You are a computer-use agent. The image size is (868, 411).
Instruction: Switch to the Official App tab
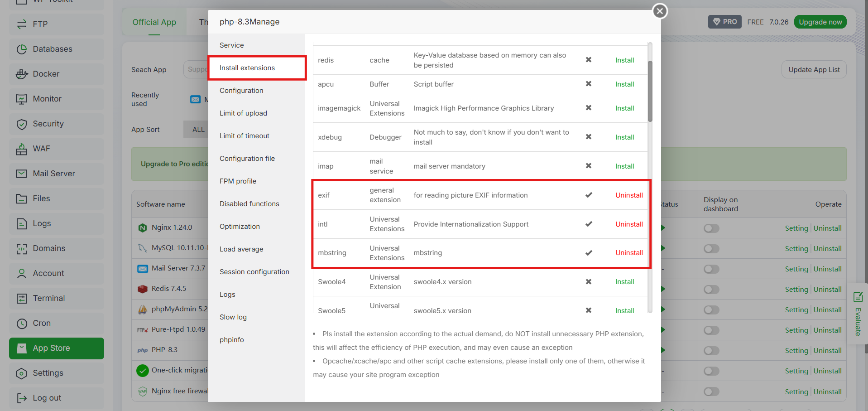point(154,22)
